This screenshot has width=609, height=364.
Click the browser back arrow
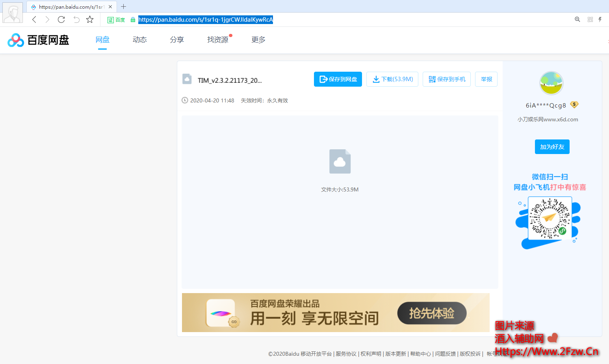[34, 20]
